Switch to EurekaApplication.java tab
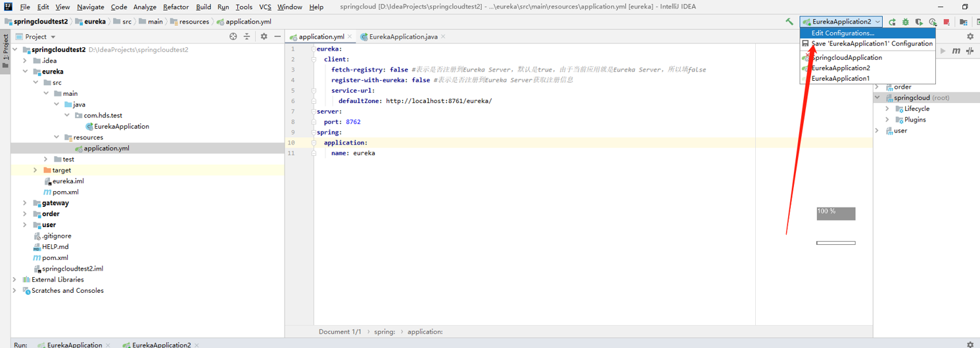Viewport: 980px width, 348px height. 403,37
